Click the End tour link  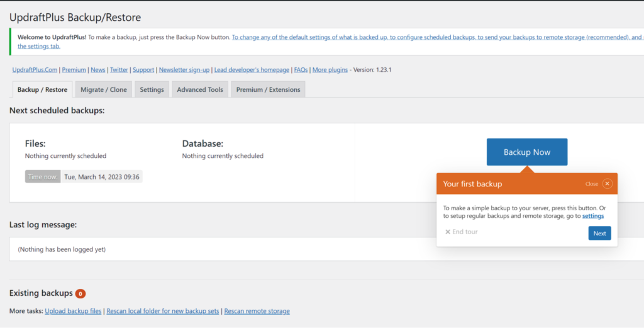pyautogui.click(x=461, y=232)
